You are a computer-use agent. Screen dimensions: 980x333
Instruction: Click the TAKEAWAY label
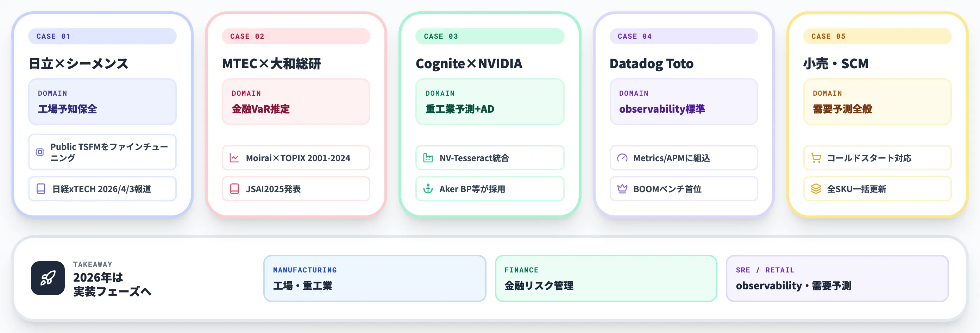pyautogui.click(x=93, y=264)
